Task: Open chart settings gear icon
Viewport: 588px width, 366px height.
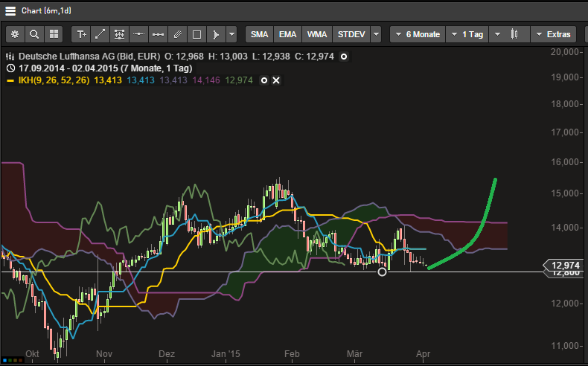Action: coord(15,34)
